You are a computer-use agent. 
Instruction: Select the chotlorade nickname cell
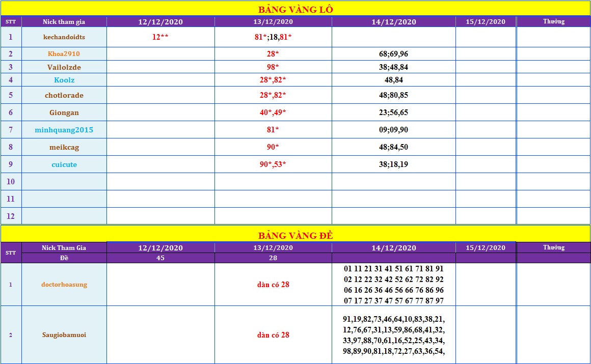coord(64,95)
